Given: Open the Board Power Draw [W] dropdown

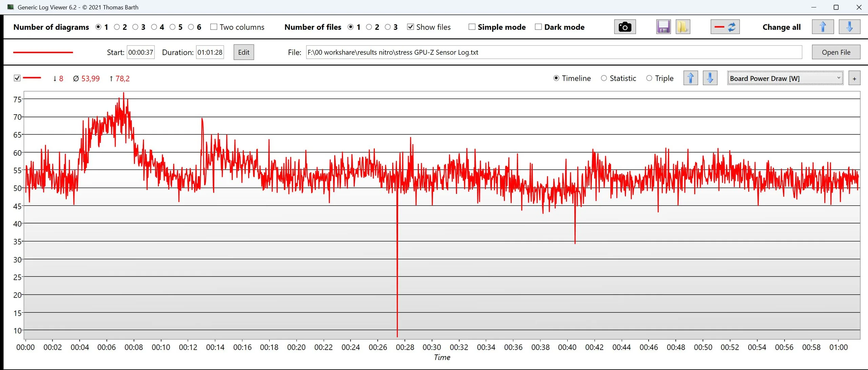Looking at the screenshot, I should [785, 78].
